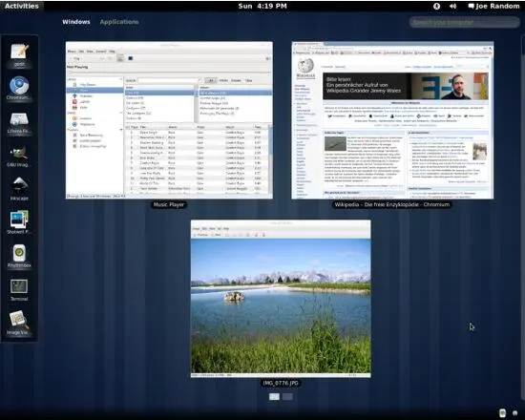Open the GNU Image editor icon

[19, 157]
